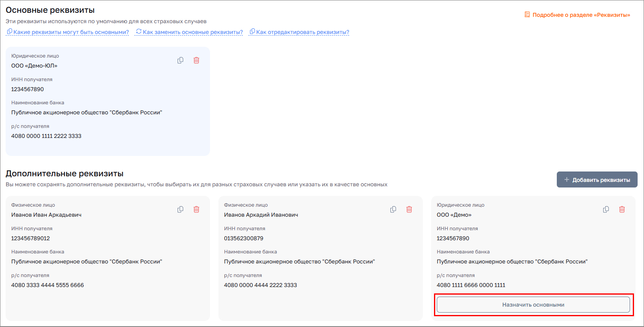Click the «Основные реквизиты» heading
Screen dimensions: 644x327
point(50,10)
